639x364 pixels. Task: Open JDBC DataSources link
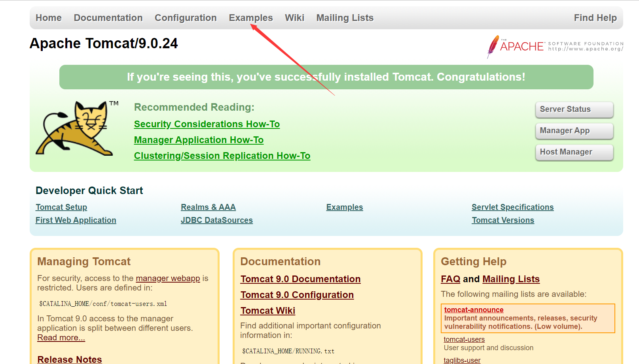click(217, 220)
